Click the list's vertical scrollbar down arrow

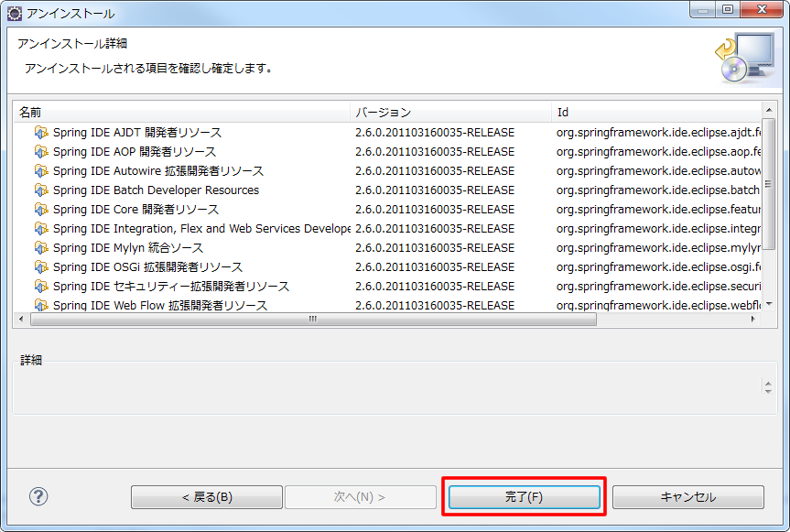[x=769, y=304]
